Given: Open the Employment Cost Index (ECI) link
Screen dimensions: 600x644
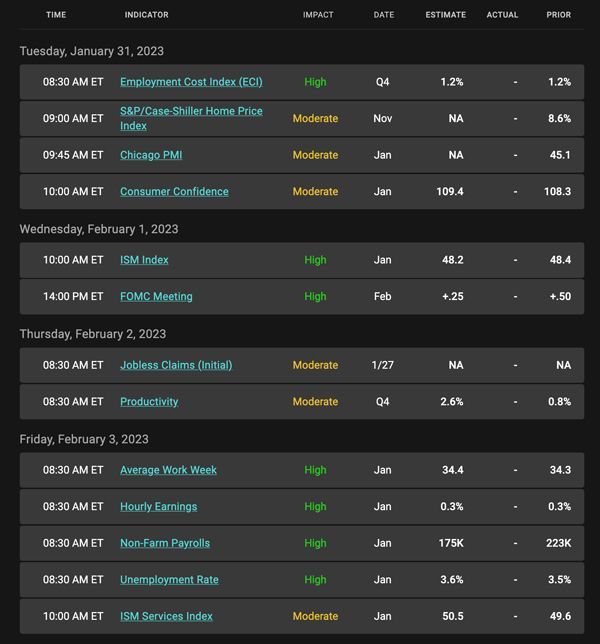Looking at the screenshot, I should (191, 82).
